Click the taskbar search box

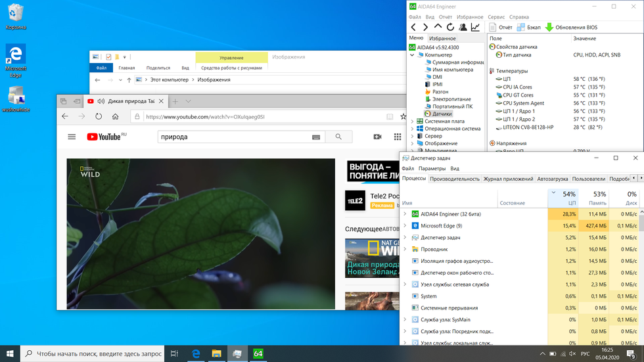[x=93, y=354]
